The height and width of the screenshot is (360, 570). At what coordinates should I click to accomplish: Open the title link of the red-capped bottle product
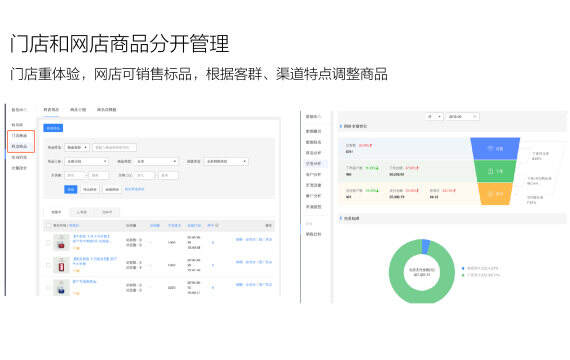92,239
